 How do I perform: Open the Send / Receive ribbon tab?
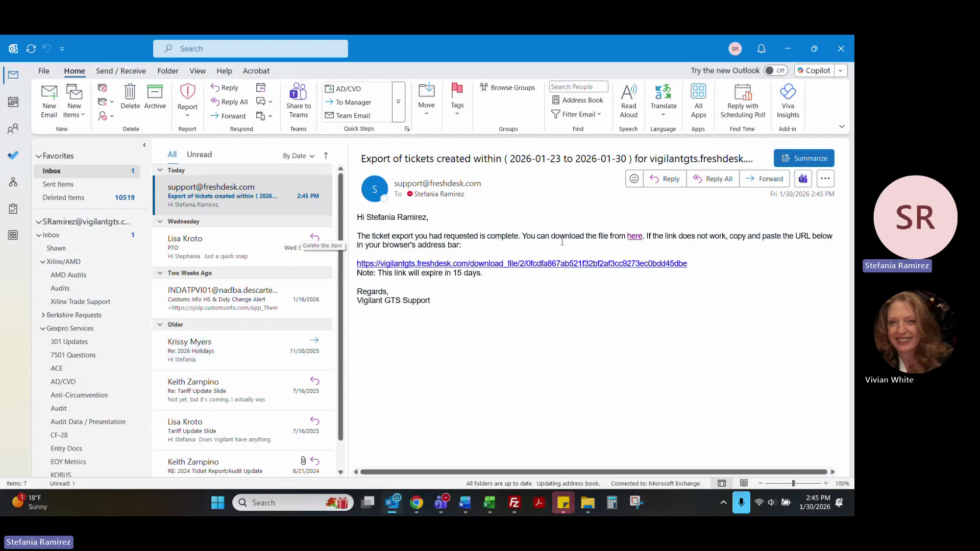tap(120, 71)
